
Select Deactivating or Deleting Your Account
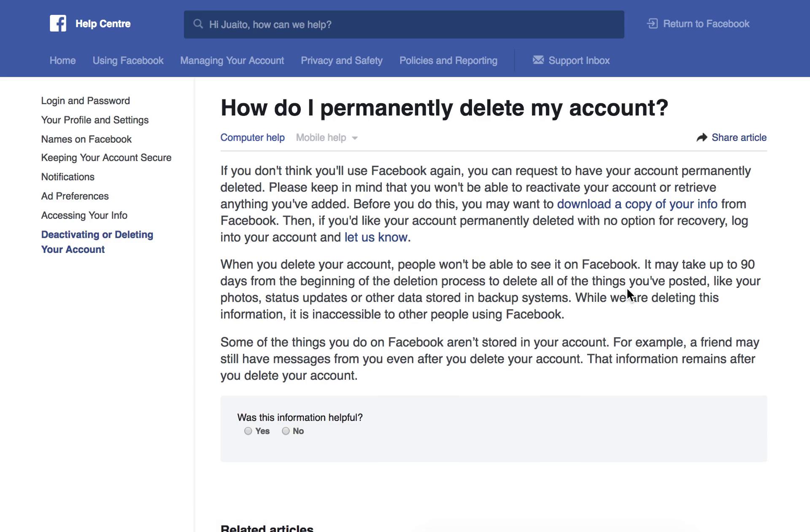pos(97,242)
